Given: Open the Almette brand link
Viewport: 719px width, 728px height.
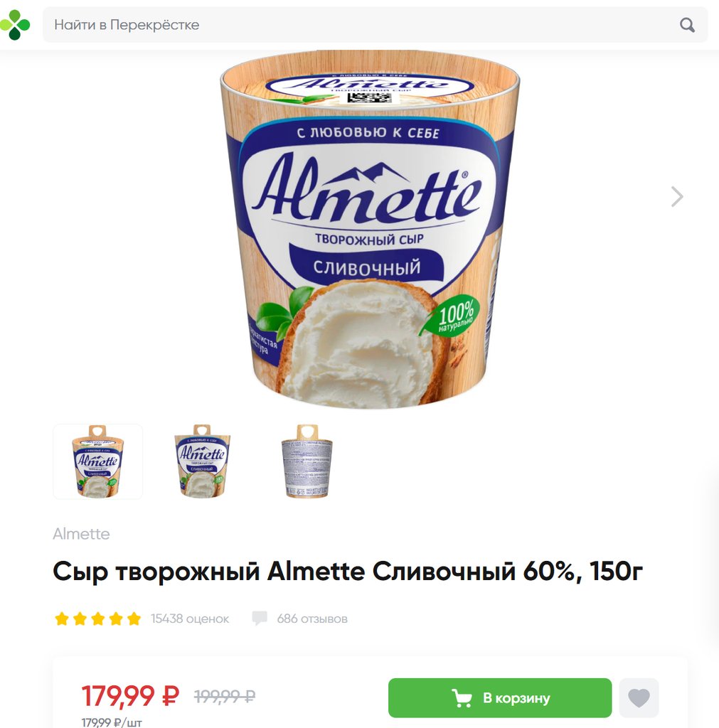Looking at the screenshot, I should (x=81, y=534).
